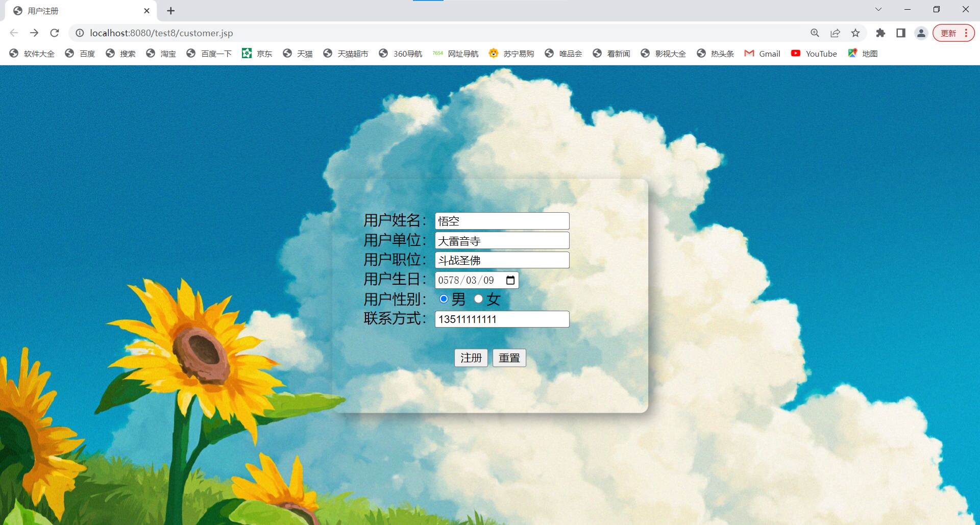Click the browser profile avatar icon
980x525 pixels.
(921, 33)
